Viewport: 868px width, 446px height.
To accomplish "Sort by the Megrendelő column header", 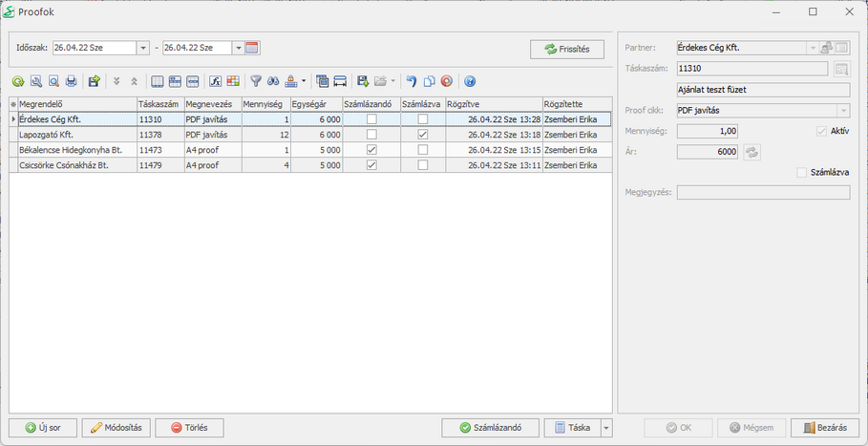I will [76, 104].
